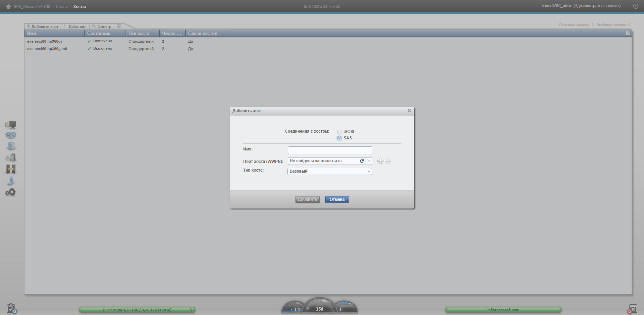Open the Тип хоста dropdown

point(369,172)
